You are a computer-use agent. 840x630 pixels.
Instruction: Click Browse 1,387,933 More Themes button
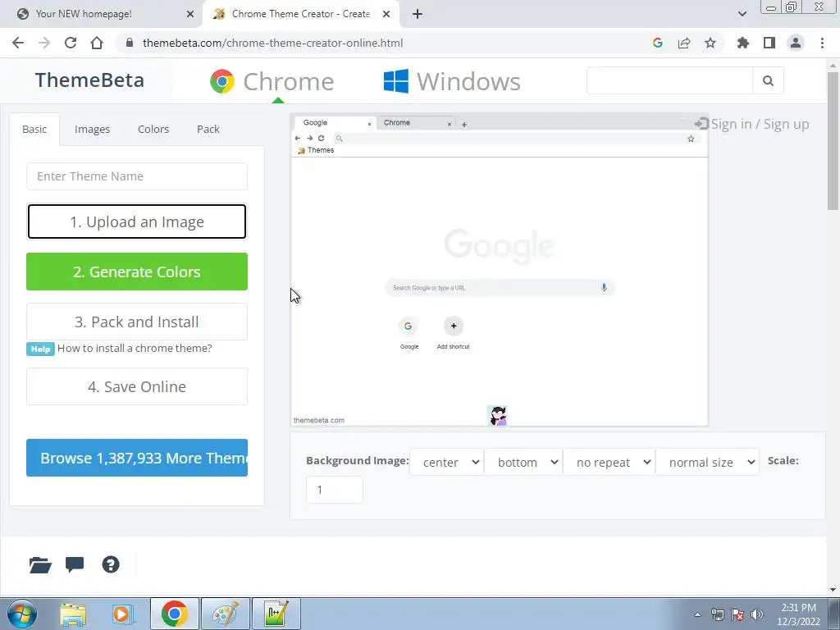click(137, 458)
